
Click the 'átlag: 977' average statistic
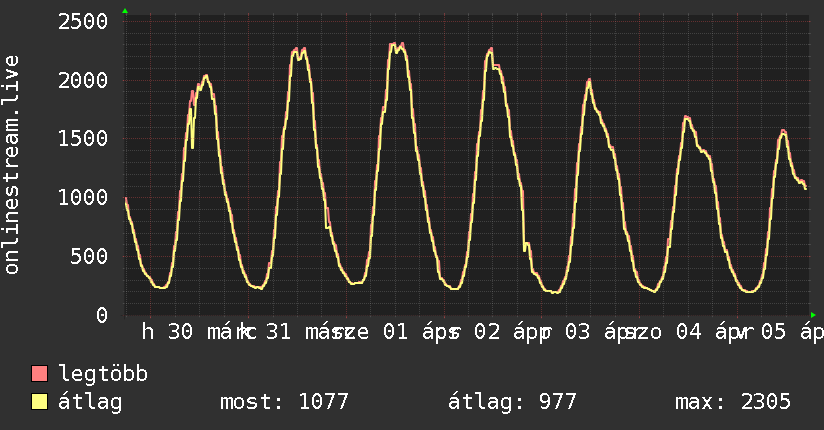click(x=513, y=402)
